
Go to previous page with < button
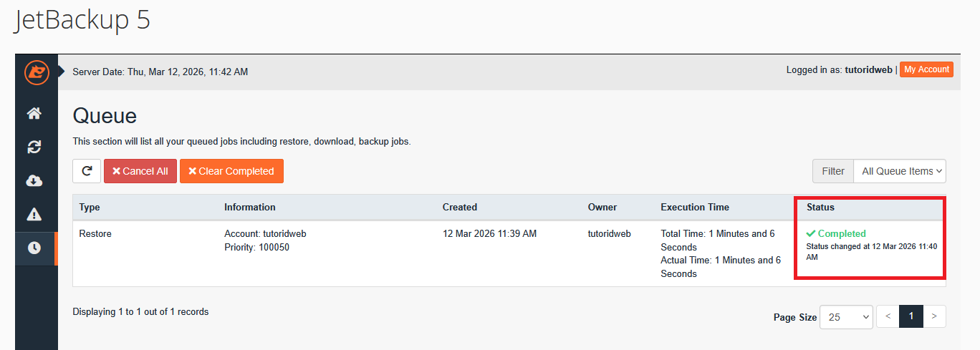tap(888, 316)
